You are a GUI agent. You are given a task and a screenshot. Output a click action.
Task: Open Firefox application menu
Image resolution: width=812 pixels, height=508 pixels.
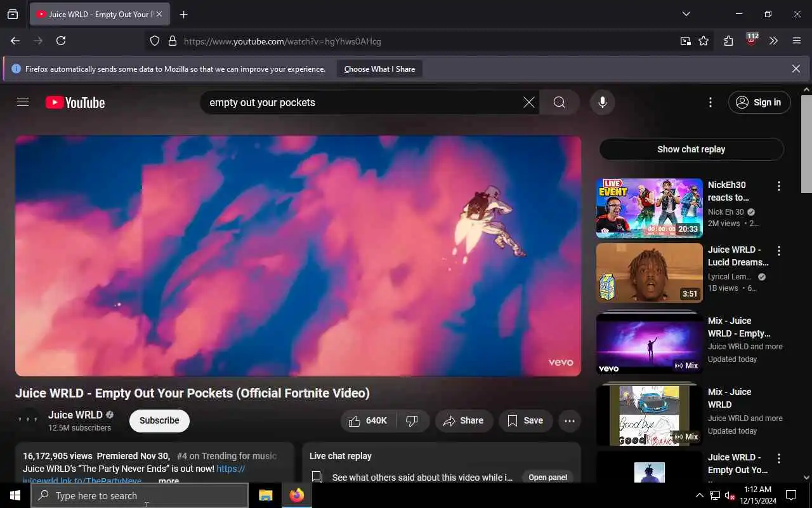[x=797, y=41]
